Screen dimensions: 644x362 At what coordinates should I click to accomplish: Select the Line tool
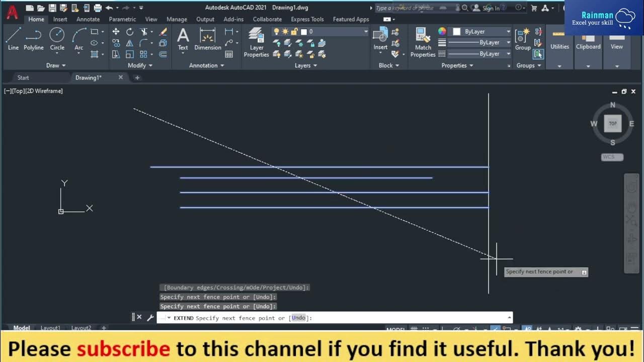(13, 39)
